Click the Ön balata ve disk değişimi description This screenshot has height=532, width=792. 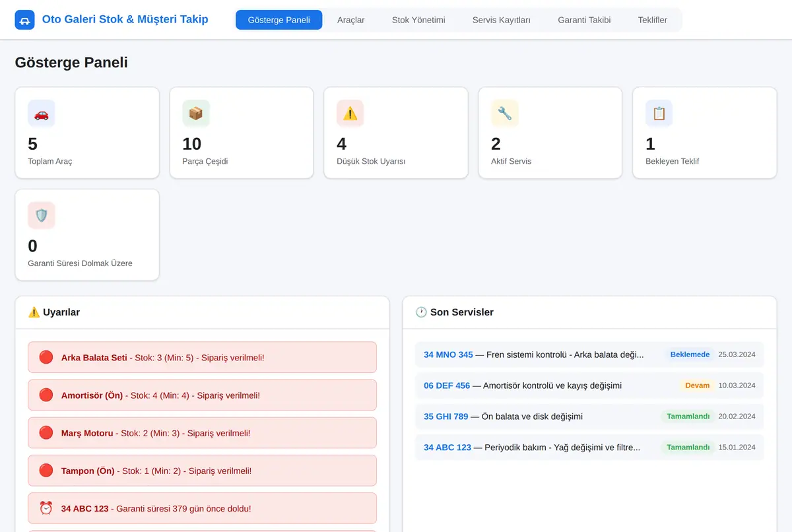click(x=532, y=416)
